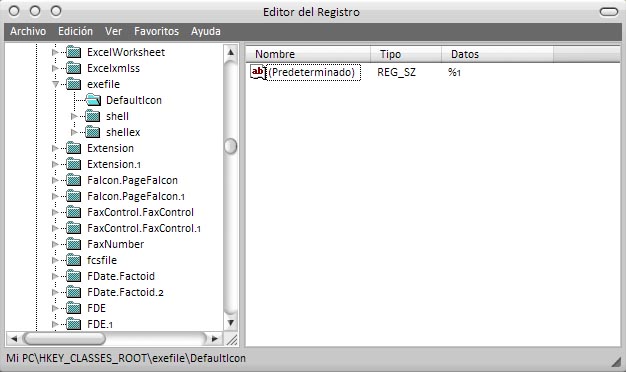Viewport: 626px width, 372px height.
Task: Click the shell folder icon
Action: coord(93,116)
